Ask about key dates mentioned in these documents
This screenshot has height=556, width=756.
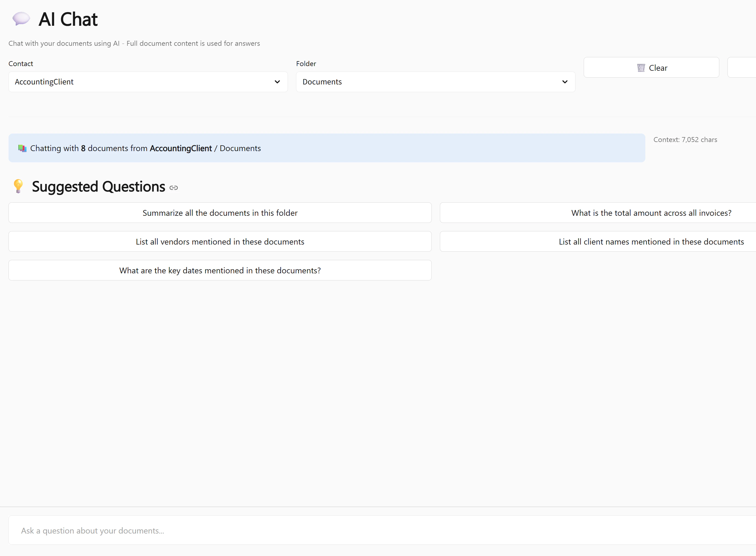tap(220, 270)
